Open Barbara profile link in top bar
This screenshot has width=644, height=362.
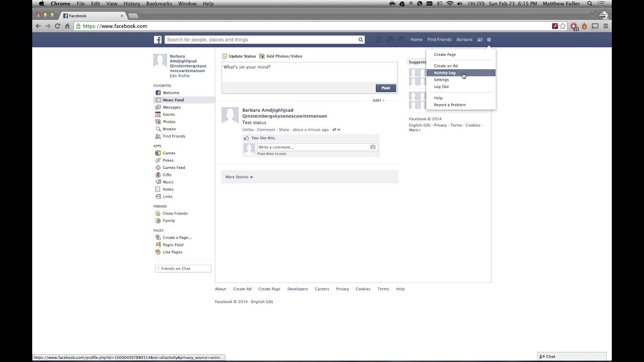(x=464, y=40)
